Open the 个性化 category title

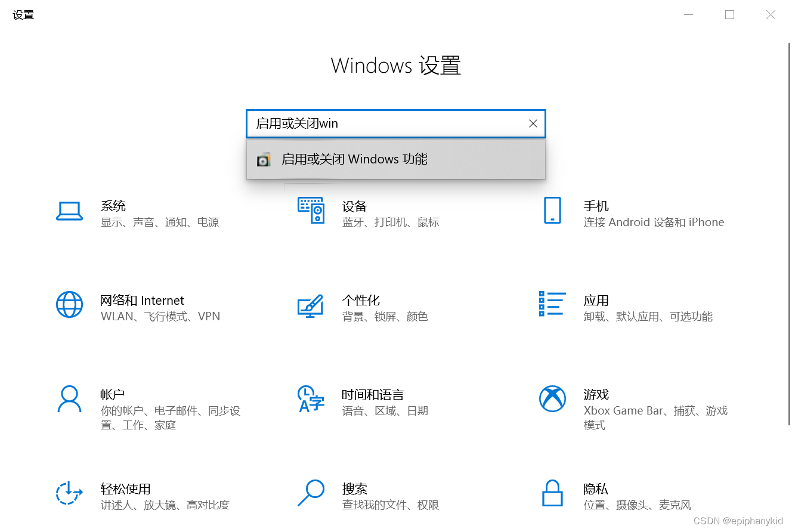click(x=361, y=300)
